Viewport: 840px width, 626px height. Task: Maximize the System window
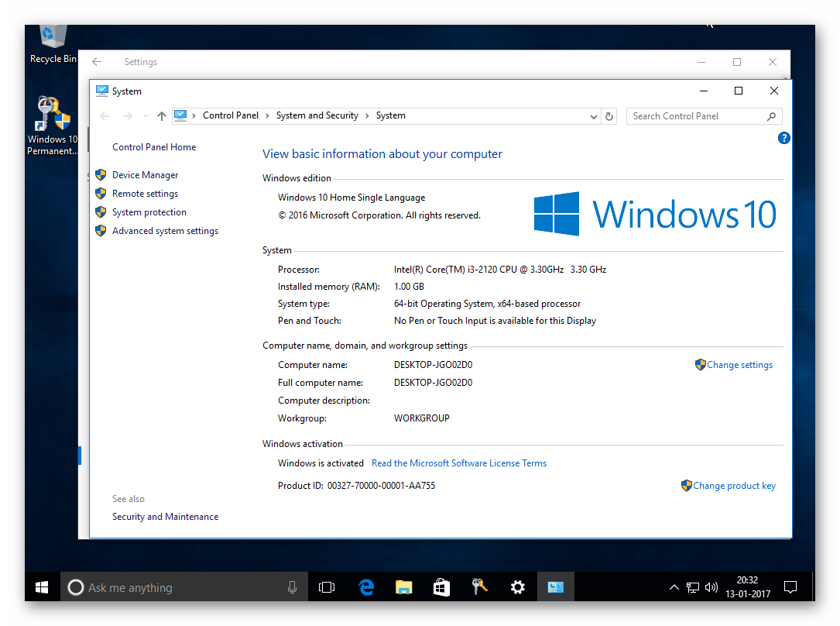[739, 91]
